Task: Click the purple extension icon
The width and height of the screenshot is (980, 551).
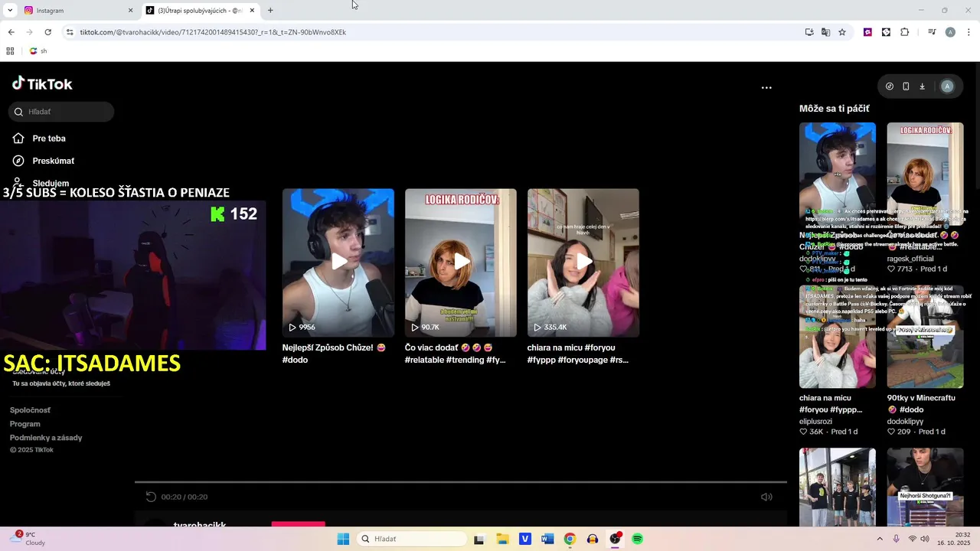Action: tap(867, 32)
